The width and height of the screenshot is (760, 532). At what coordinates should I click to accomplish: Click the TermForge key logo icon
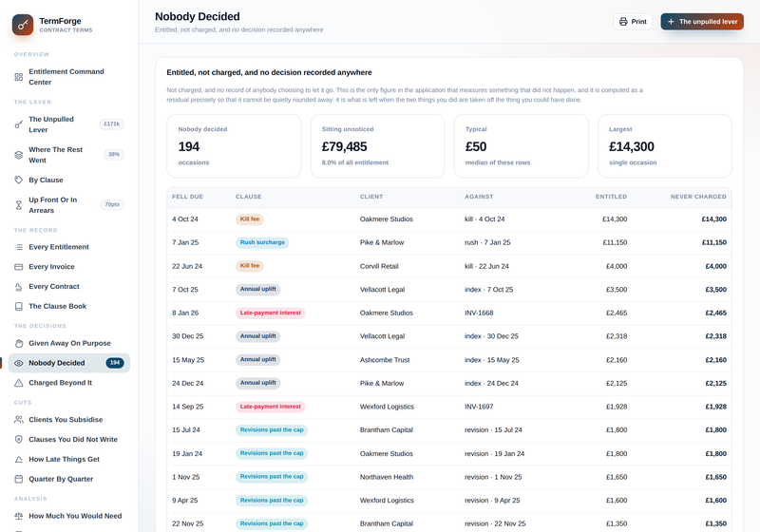(x=23, y=25)
